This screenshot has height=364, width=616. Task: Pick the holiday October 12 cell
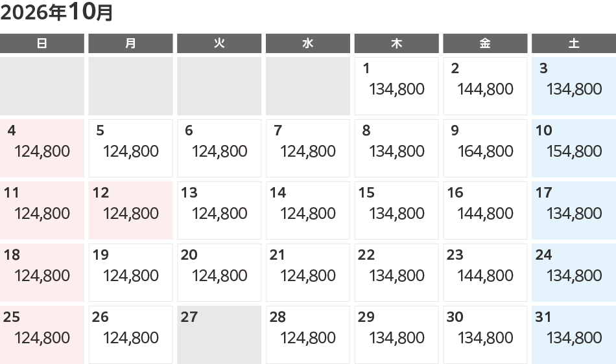(x=130, y=210)
